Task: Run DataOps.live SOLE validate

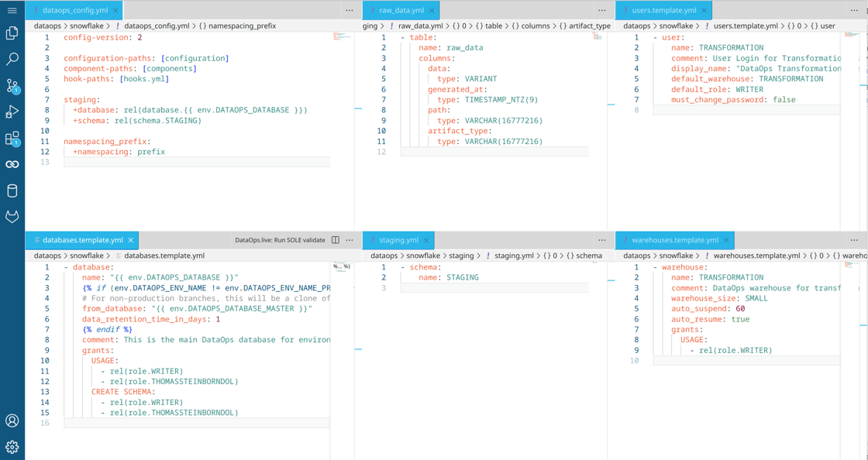Action: click(x=280, y=240)
